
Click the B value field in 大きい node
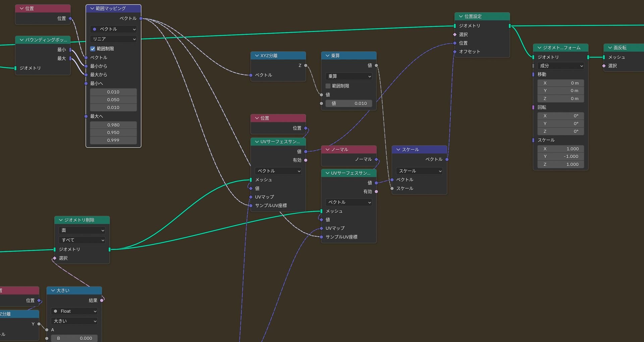(74, 338)
